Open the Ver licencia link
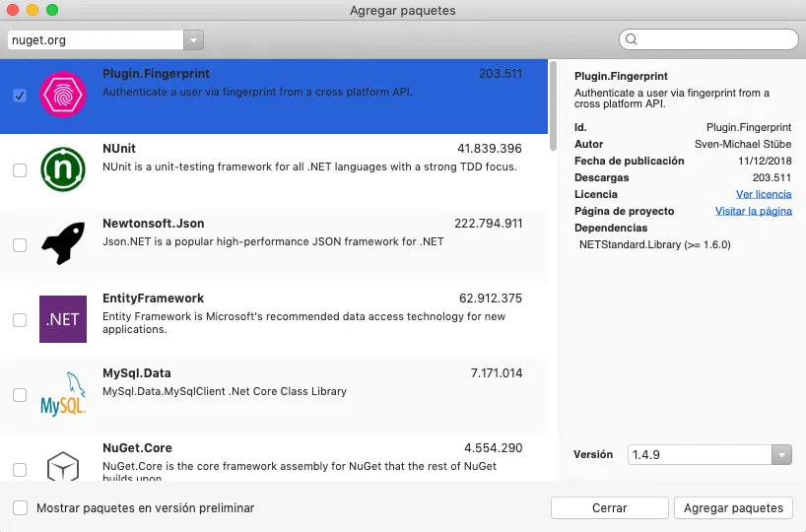This screenshot has width=806, height=532. click(x=764, y=194)
